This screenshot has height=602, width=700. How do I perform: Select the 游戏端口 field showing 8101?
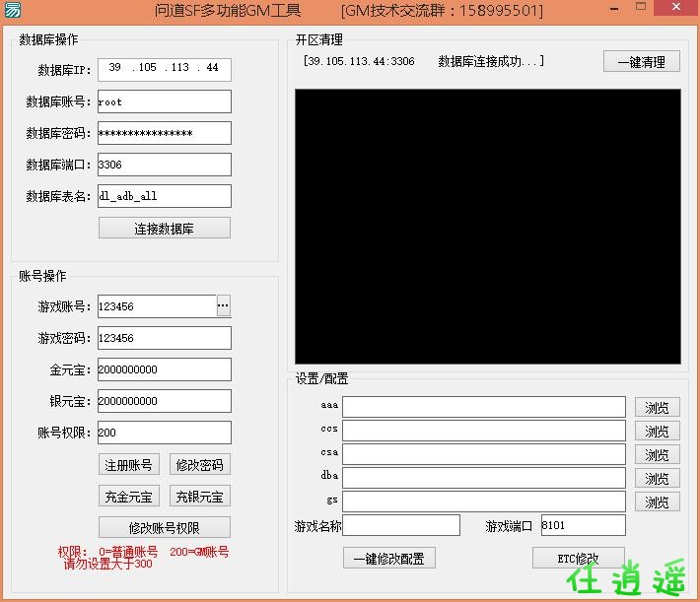pos(582,526)
